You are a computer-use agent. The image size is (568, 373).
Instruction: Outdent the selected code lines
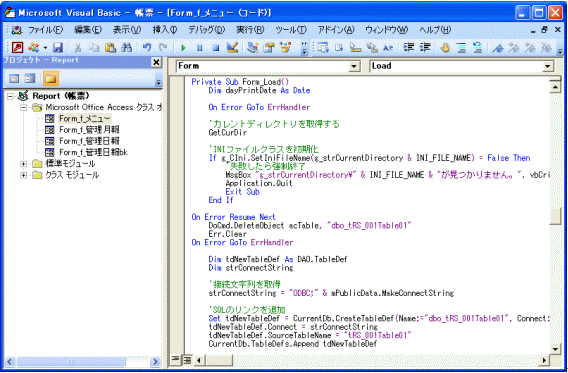pyautogui.click(x=425, y=47)
